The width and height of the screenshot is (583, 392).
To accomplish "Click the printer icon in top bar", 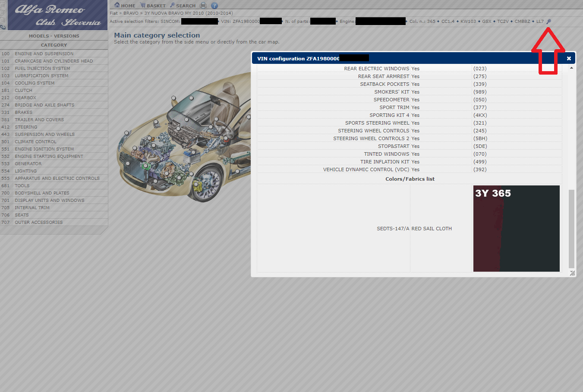I will tap(203, 6).
